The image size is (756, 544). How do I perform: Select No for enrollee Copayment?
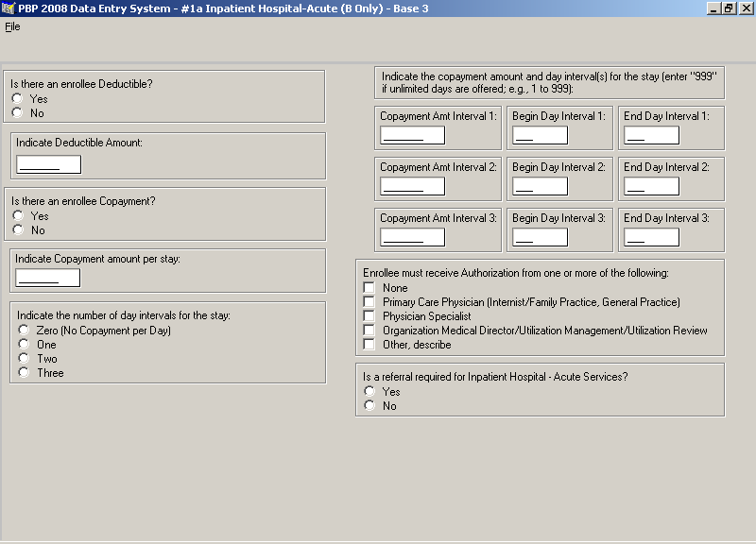[18, 229]
